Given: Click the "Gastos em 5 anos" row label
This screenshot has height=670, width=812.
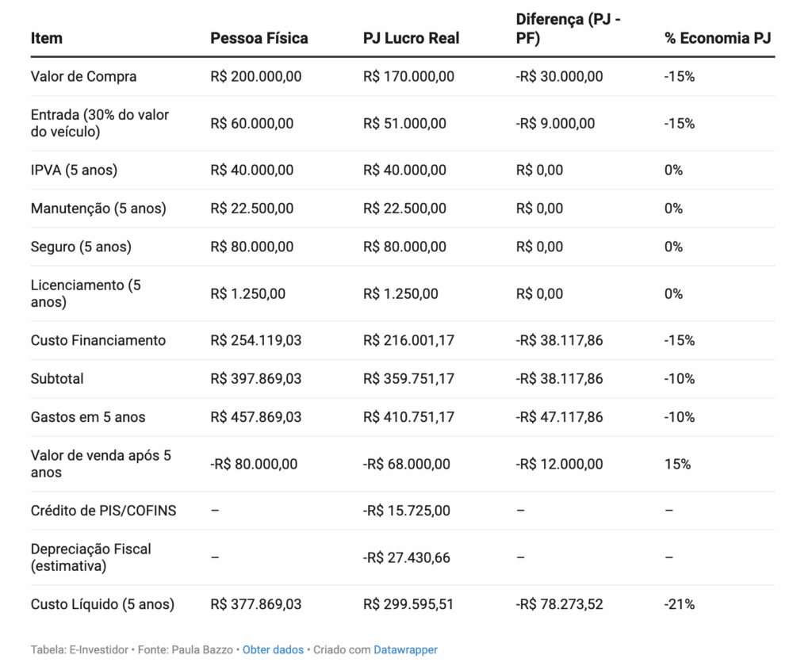Looking at the screenshot, I should click(88, 417).
